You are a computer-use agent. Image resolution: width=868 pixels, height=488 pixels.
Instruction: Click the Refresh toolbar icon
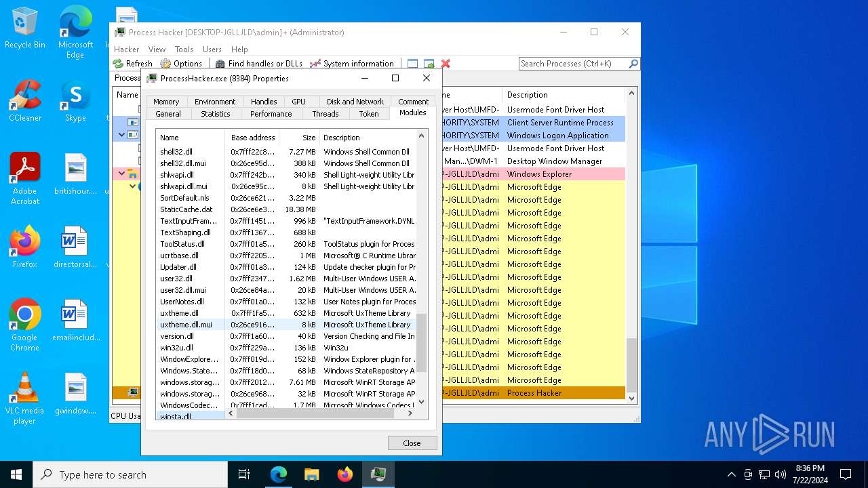(x=119, y=64)
